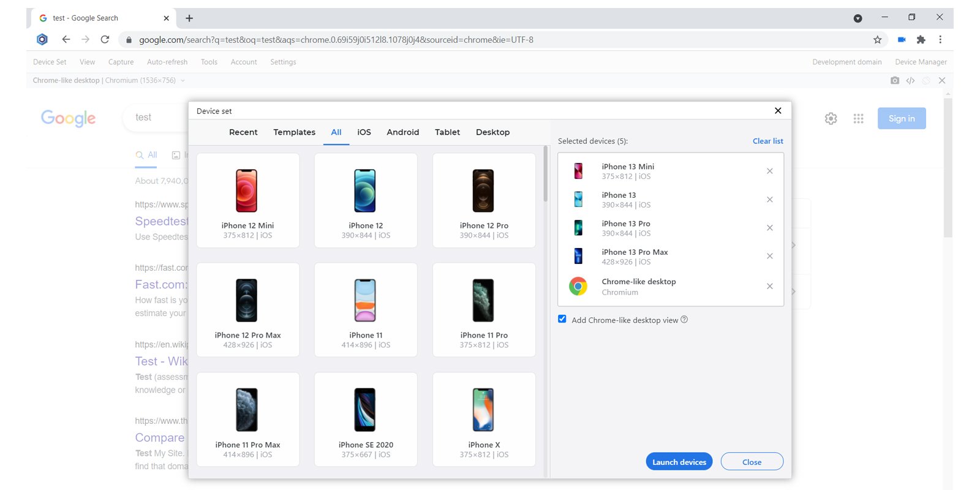This screenshot has width=980, height=490.
Task: Open the Auto-refresh menu
Action: (x=167, y=62)
